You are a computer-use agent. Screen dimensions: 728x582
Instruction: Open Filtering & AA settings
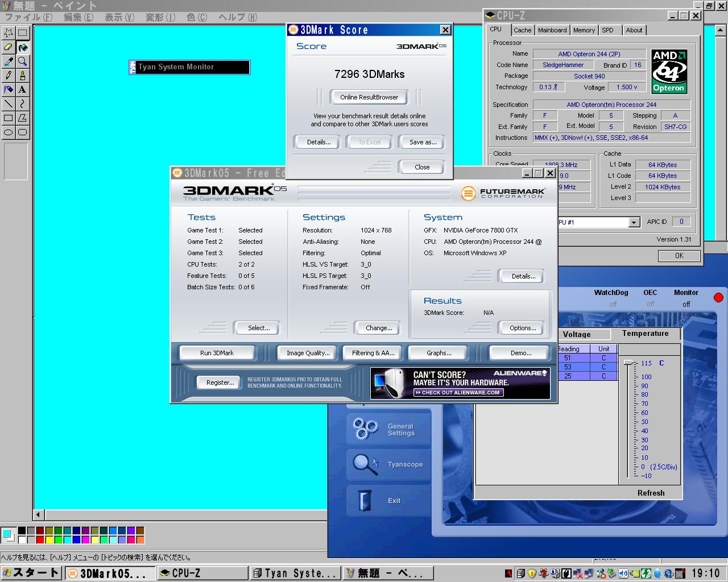pyautogui.click(x=373, y=353)
